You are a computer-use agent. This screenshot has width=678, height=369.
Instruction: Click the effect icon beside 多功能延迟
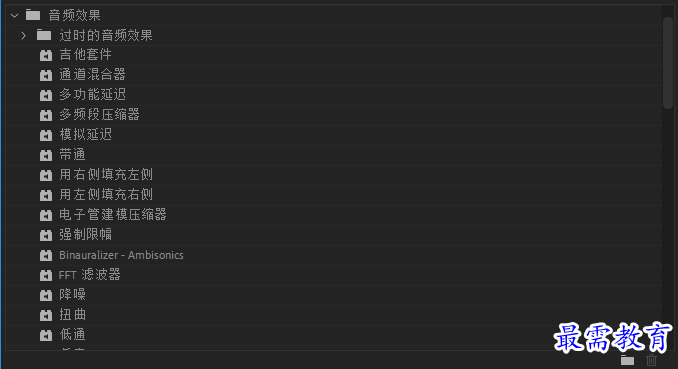(x=46, y=95)
